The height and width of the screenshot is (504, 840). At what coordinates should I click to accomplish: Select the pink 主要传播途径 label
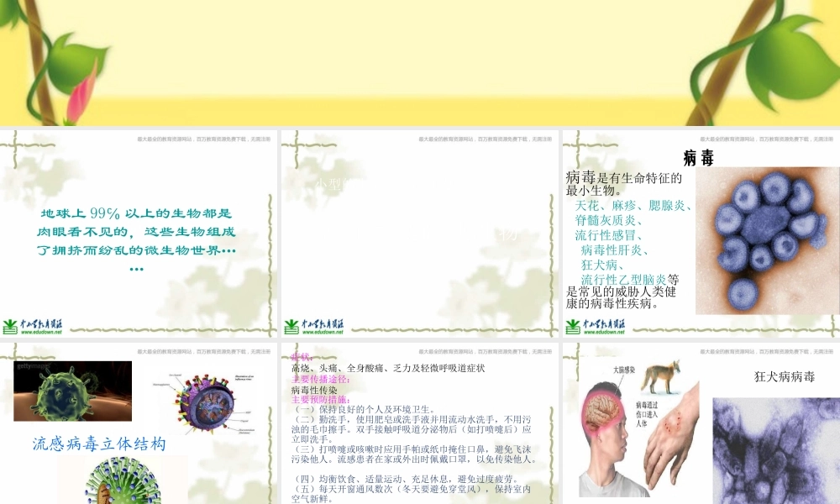point(320,379)
